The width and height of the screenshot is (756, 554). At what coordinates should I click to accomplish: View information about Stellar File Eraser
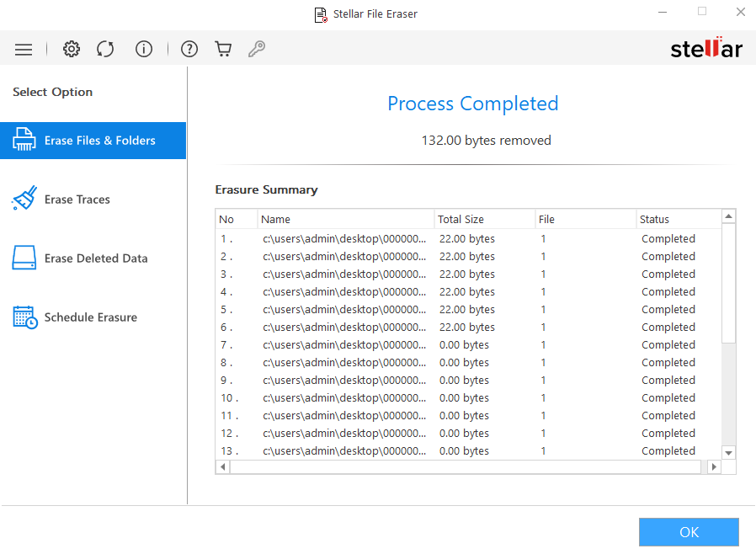pyautogui.click(x=144, y=49)
